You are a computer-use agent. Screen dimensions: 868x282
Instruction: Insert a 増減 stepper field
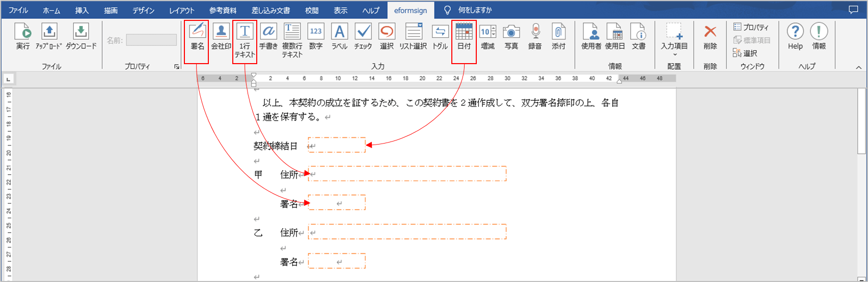click(488, 36)
